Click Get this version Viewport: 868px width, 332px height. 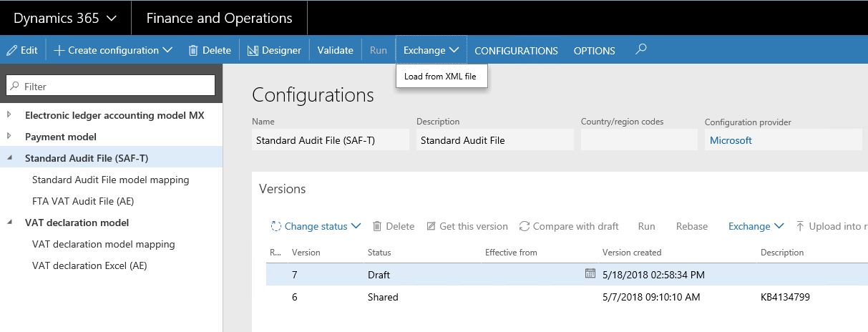click(x=467, y=226)
